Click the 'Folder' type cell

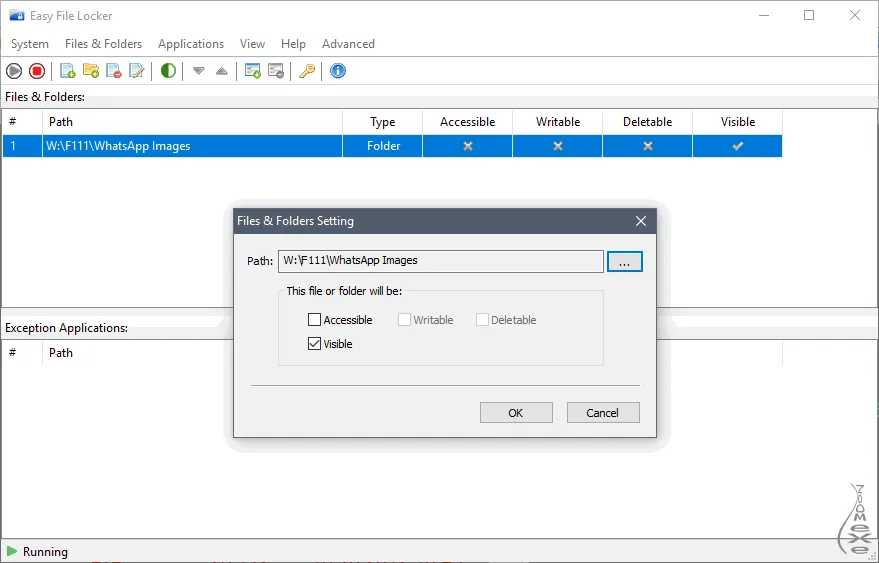click(x=383, y=146)
